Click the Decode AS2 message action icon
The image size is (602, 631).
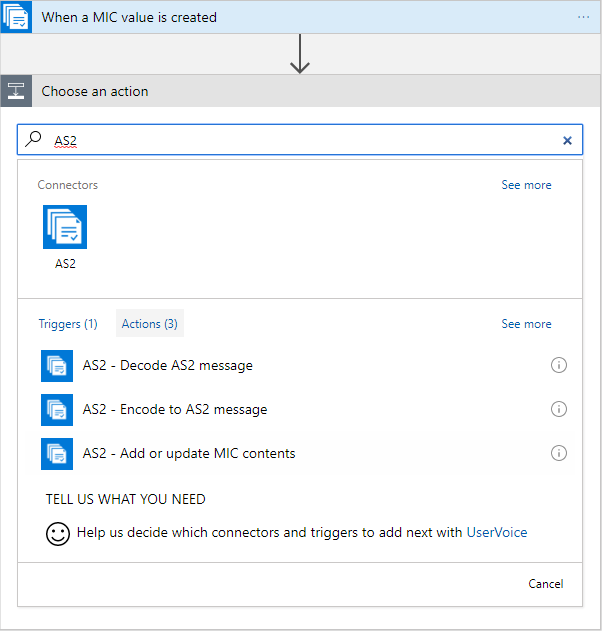(57, 366)
